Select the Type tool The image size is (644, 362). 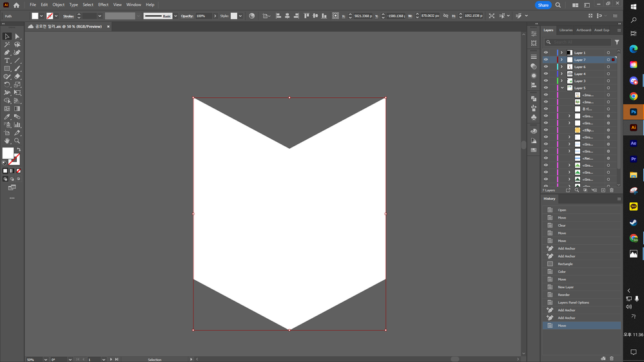(7, 61)
